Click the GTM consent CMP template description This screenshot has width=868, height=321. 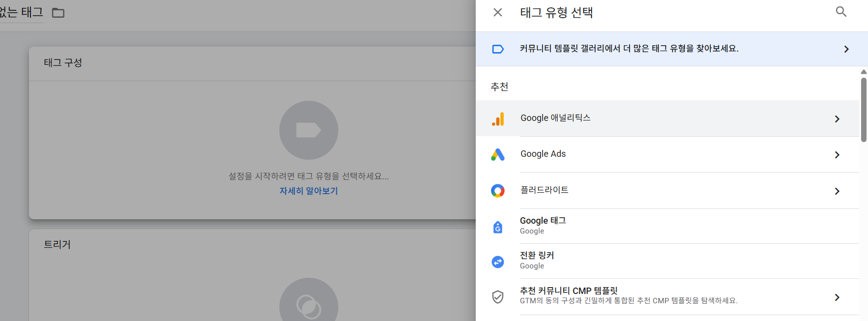629,301
